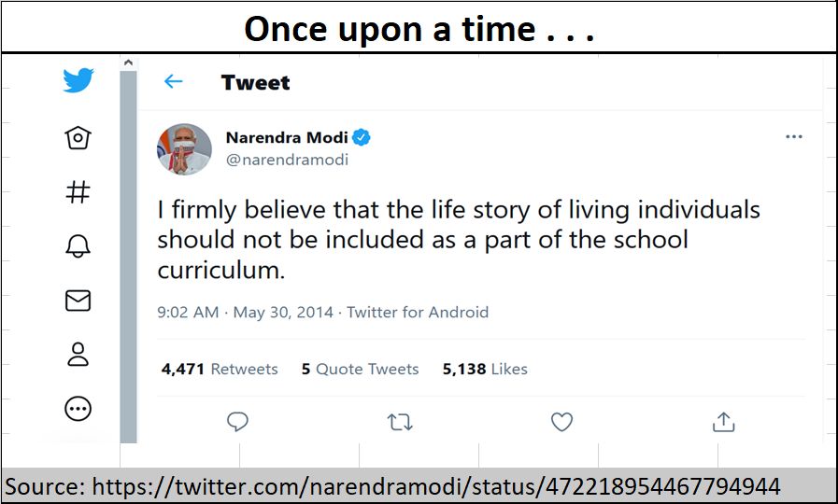The height and width of the screenshot is (504, 838).
Task: View the 5,138 Likes list
Action: (x=485, y=369)
